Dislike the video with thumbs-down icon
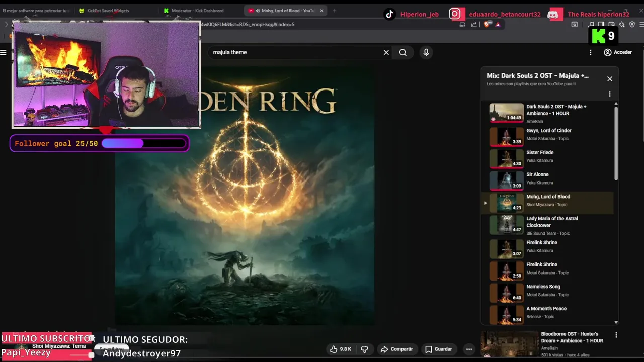Viewport: 644px width, 362px height. [365, 349]
